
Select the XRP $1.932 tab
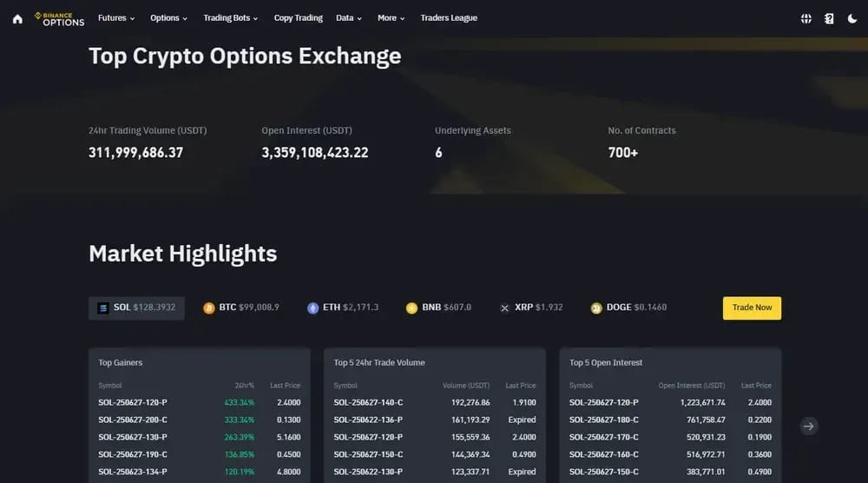click(531, 308)
